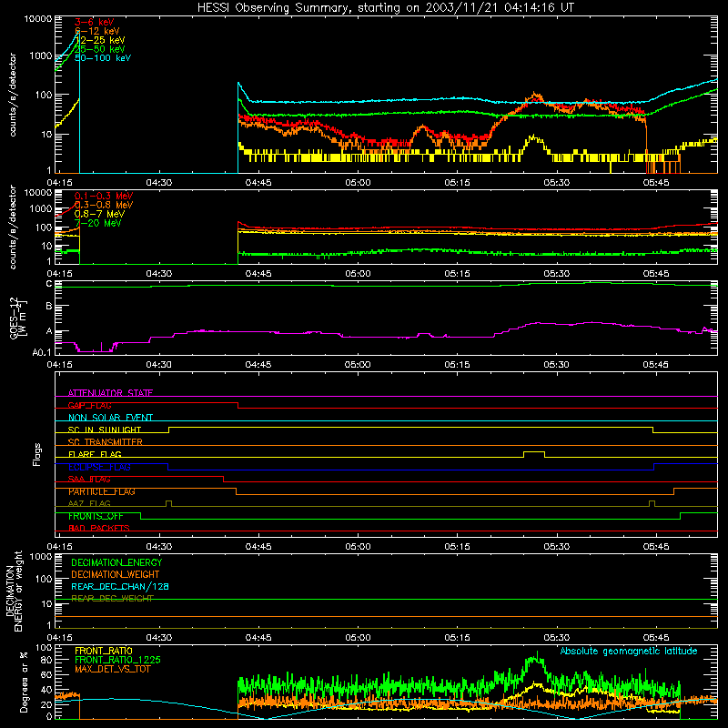
Task: Click the REAR_DEC_WEIGHT legend label
Action: coord(112,598)
